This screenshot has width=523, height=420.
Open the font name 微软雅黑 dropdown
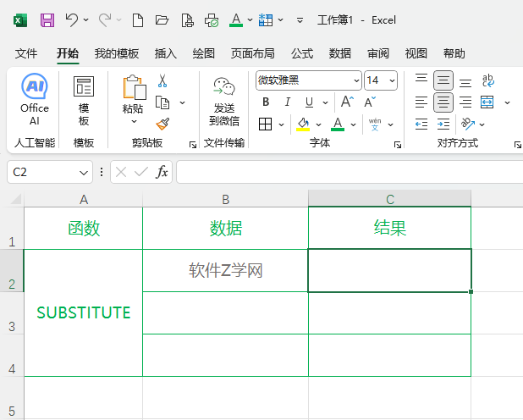pos(356,80)
